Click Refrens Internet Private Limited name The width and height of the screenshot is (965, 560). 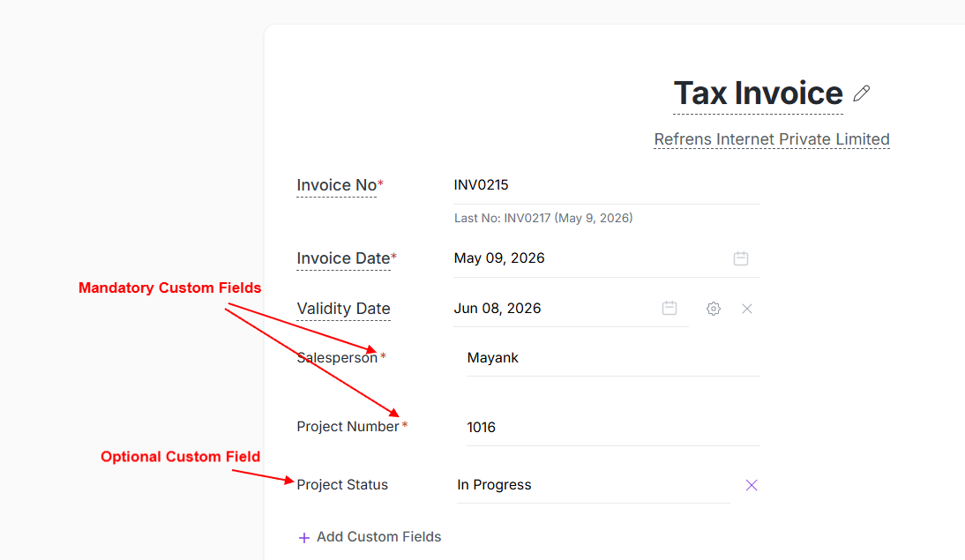(x=771, y=139)
